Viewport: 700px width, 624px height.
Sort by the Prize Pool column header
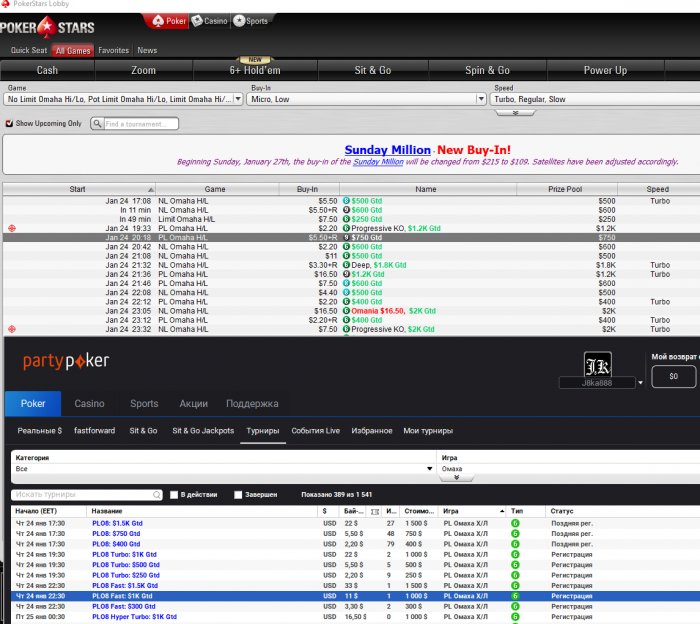tap(565, 189)
